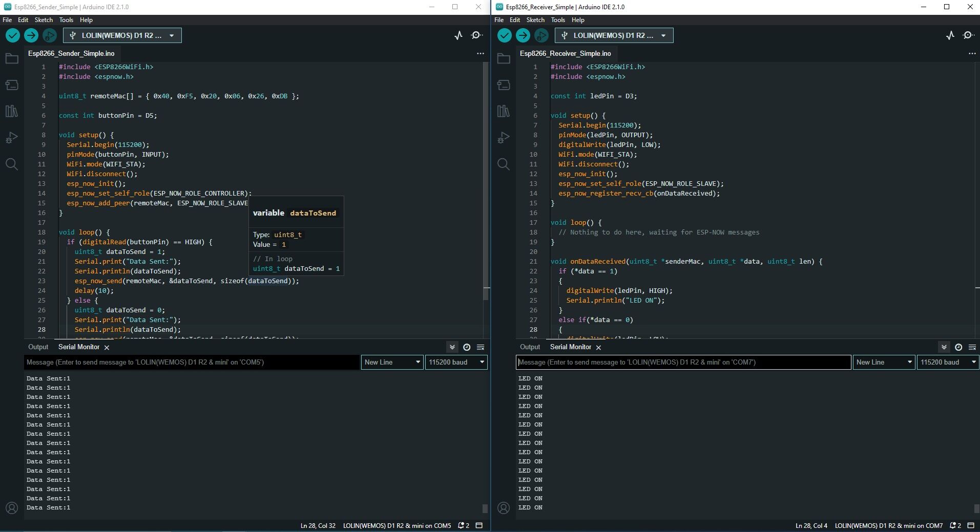
Task: Toggle autoscroll in Sender serial monitor
Action: (452, 347)
